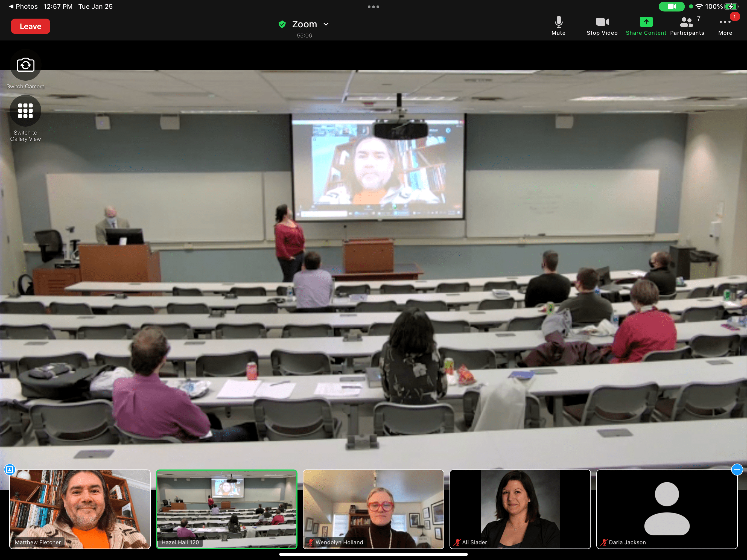Select Hazel Hall 120 video thumbnail
Screen dimensions: 747x560
[x=227, y=509]
